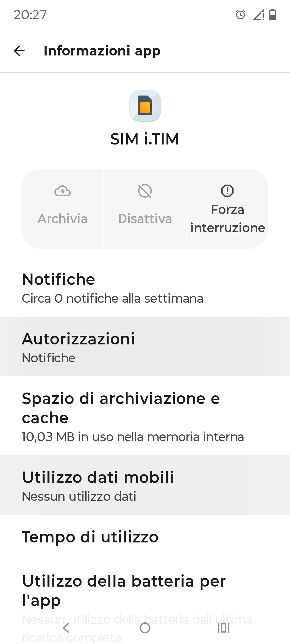This screenshot has width=290, height=644.
Task: Tap the SIM i.TIM app icon
Action: coord(145,105)
